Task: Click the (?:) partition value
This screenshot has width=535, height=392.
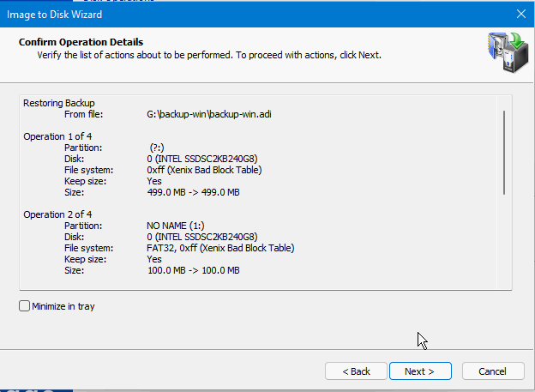Action: pyautogui.click(x=157, y=148)
